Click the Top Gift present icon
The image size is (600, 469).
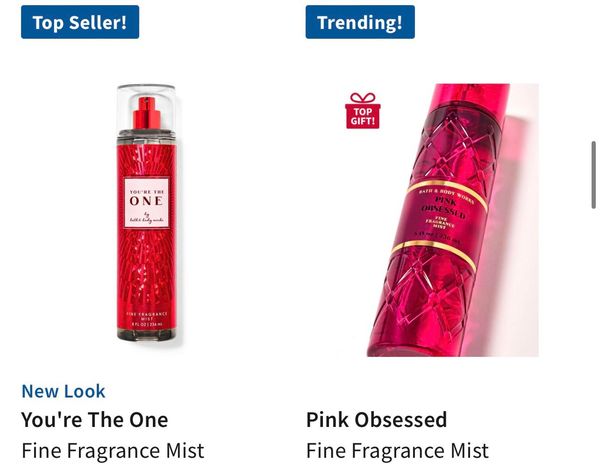tap(362, 111)
